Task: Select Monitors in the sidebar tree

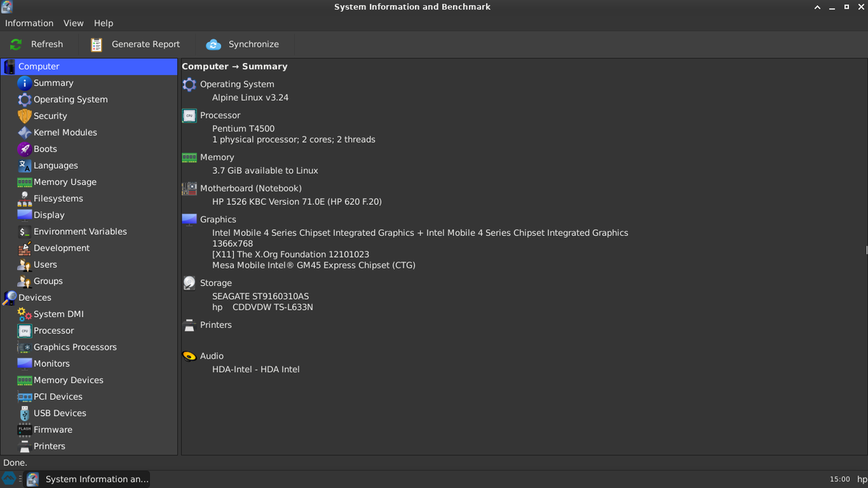Action: click(52, 364)
